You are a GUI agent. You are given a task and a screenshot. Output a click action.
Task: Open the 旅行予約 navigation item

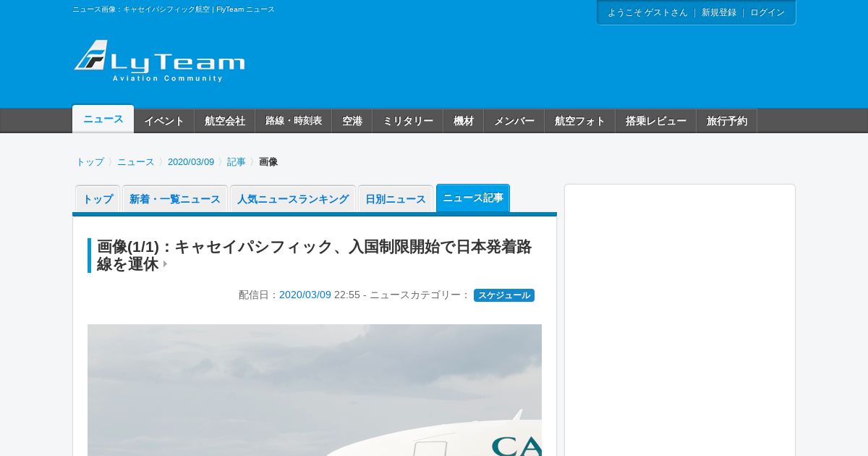click(x=727, y=121)
